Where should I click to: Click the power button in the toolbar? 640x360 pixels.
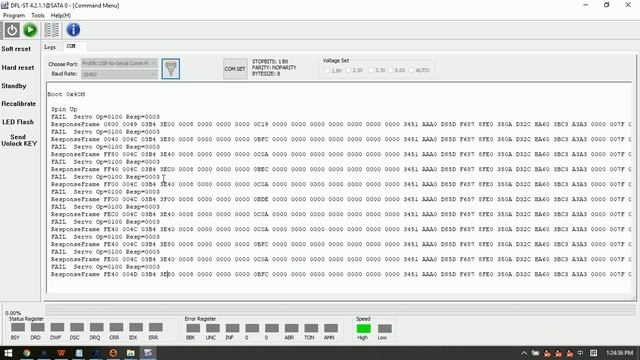12,30
